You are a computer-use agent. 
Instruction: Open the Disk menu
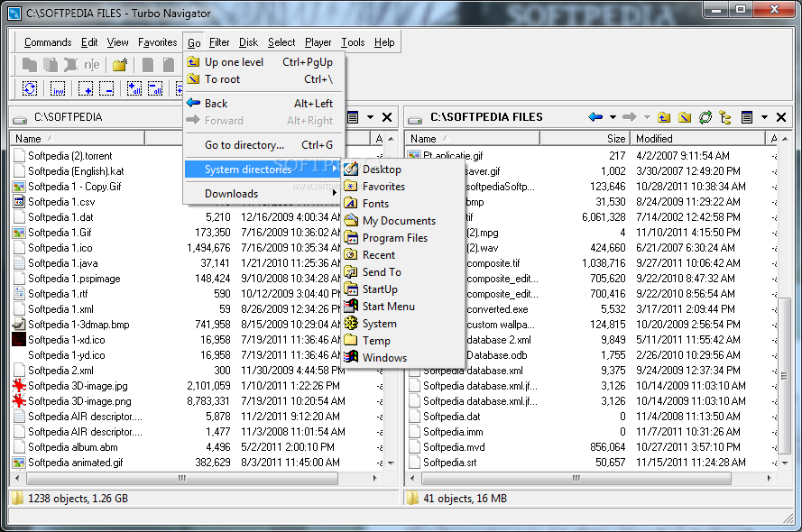pyautogui.click(x=249, y=42)
